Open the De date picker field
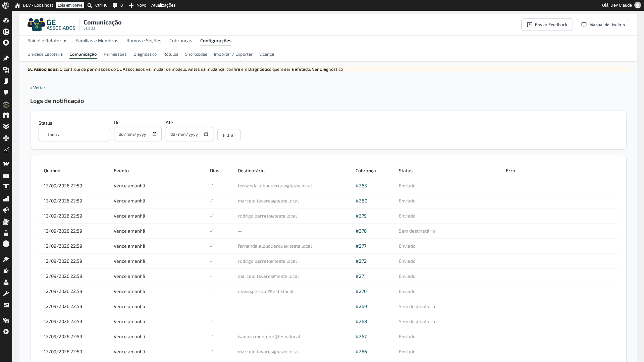The image size is (644, 362). tap(138, 134)
